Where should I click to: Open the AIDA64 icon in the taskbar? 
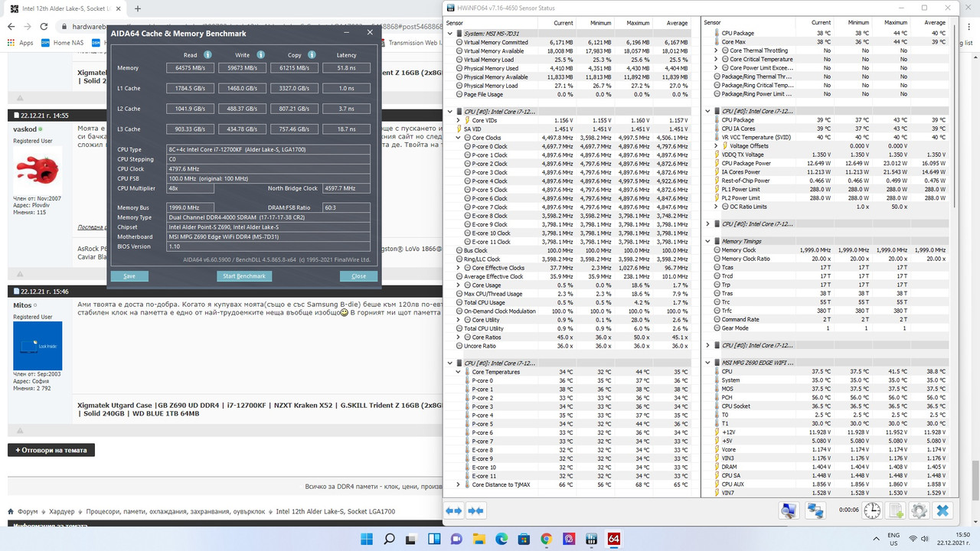click(x=614, y=538)
